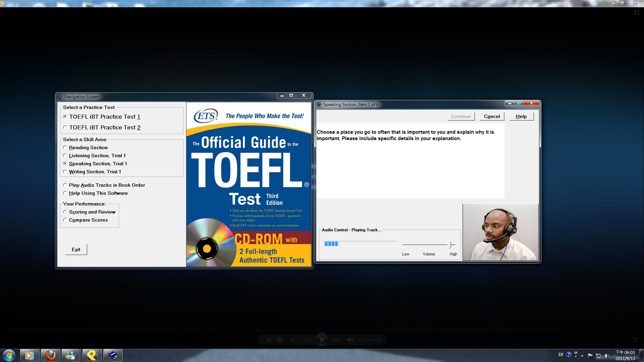This screenshot has width=644, height=362.
Task: Choose Writing Section, Trial 1
Action: tap(92, 172)
